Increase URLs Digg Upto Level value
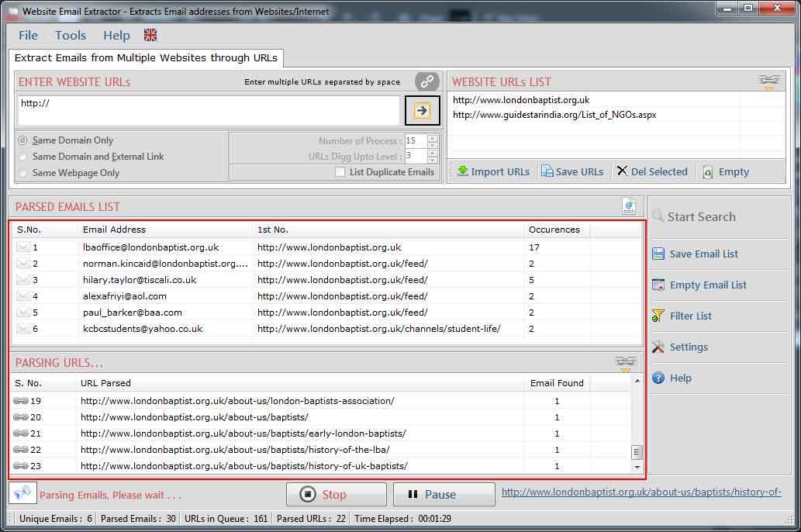The width and height of the screenshot is (801, 532). (x=433, y=153)
